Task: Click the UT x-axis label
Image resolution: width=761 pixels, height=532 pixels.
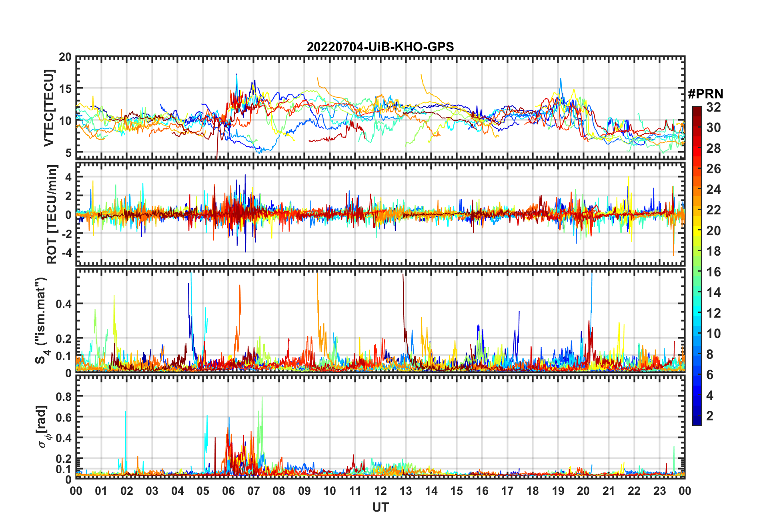Action: [380, 507]
